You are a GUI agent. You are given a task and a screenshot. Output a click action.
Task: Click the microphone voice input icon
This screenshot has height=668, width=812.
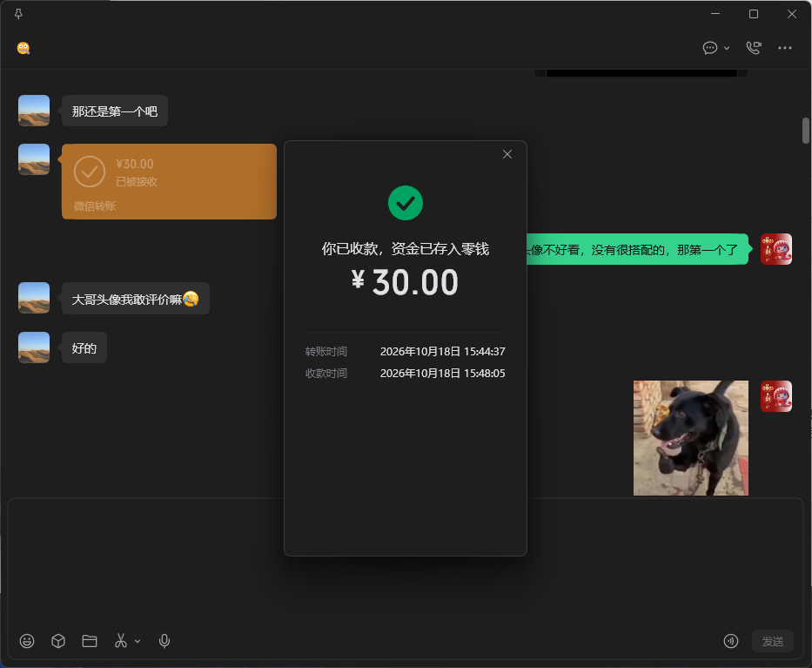(x=164, y=641)
